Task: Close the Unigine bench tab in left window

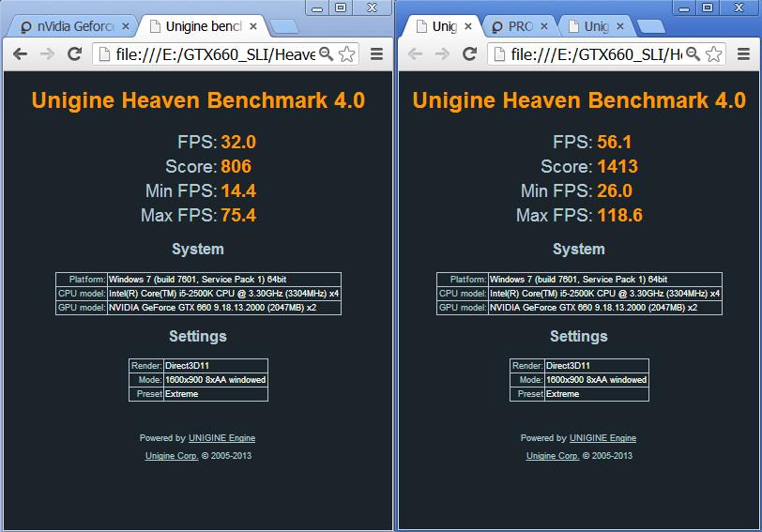Action: [253, 26]
